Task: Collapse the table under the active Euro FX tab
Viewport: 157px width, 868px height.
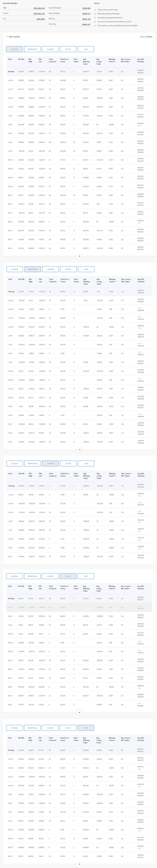Action: point(79,712)
